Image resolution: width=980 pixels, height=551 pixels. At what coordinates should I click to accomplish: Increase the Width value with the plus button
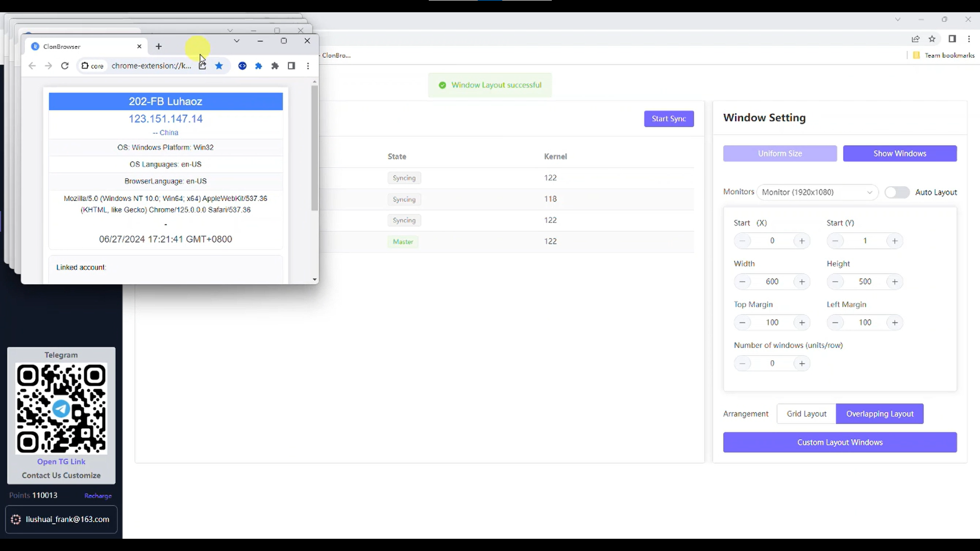pos(802,282)
